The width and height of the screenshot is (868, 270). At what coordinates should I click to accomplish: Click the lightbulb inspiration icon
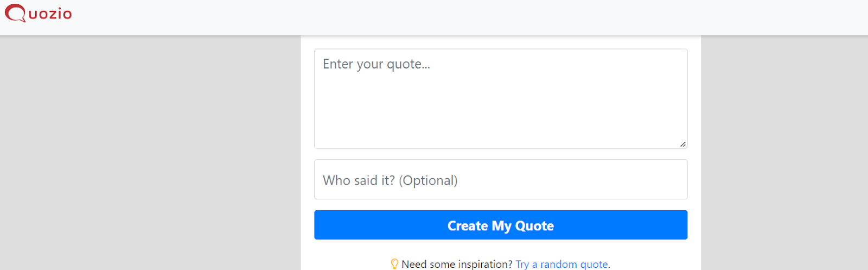[x=394, y=264]
